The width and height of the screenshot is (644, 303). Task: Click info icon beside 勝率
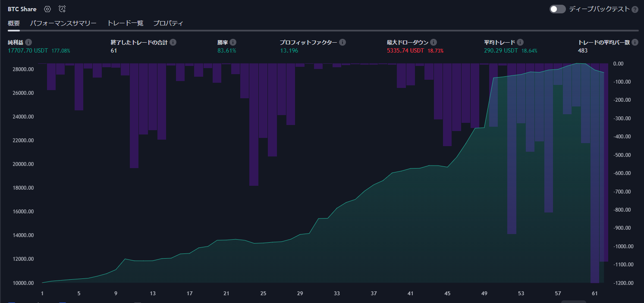[x=233, y=42]
